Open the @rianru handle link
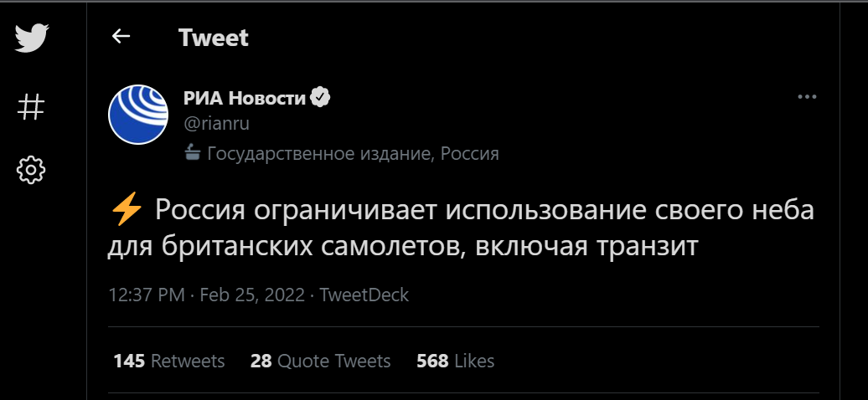Image resolution: width=868 pixels, height=400 pixels. click(x=216, y=123)
